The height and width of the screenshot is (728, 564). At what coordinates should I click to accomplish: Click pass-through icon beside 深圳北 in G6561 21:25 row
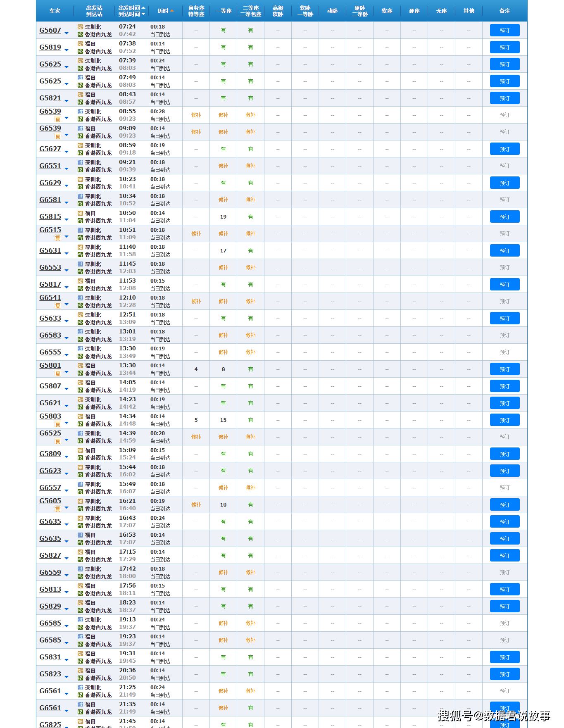tap(81, 688)
